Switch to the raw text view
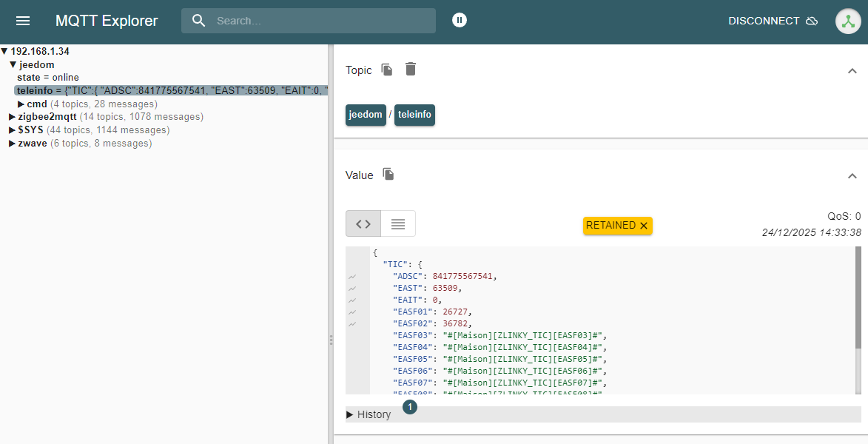The image size is (868, 444). coord(398,223)
